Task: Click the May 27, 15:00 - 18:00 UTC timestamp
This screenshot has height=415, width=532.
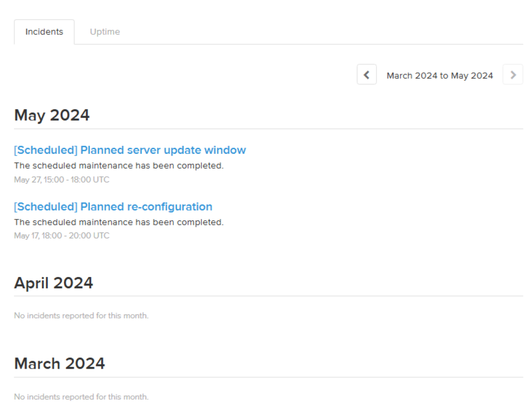Action: [62, 180]
